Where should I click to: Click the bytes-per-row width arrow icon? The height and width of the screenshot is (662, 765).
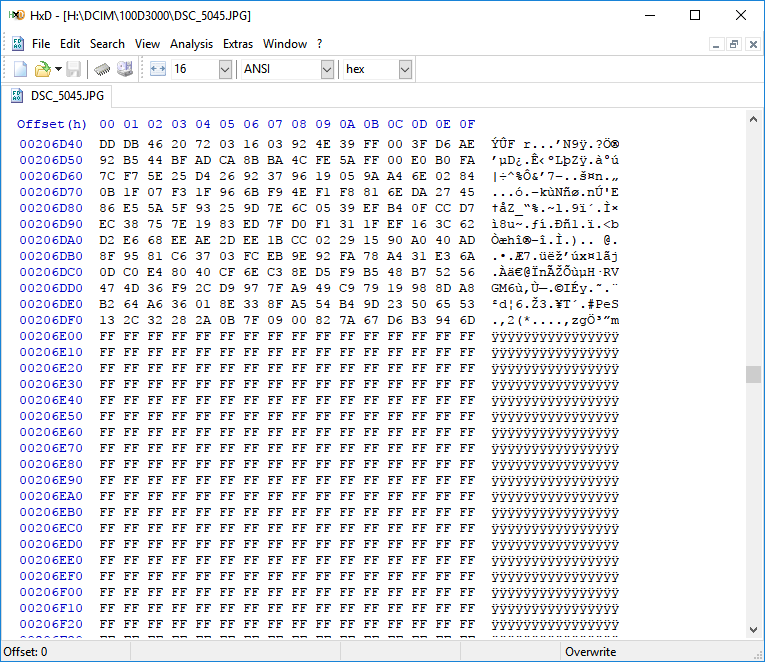[158, 69]
